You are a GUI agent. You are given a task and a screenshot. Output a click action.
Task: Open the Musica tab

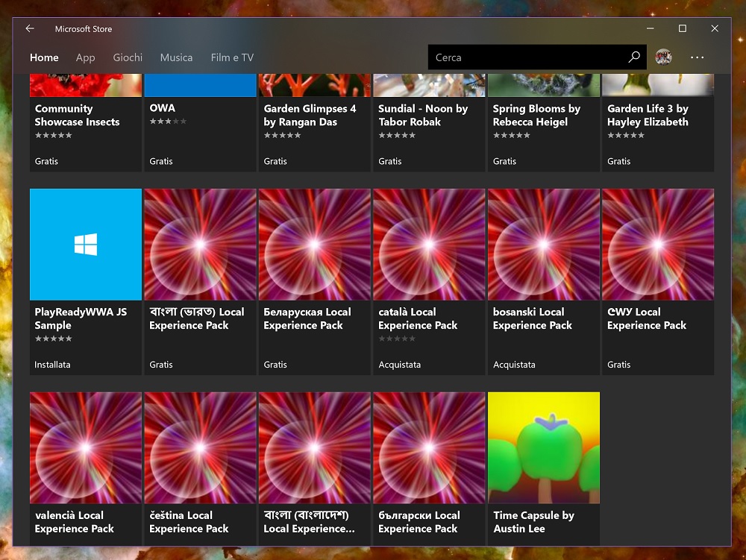(x=176, y=57)
